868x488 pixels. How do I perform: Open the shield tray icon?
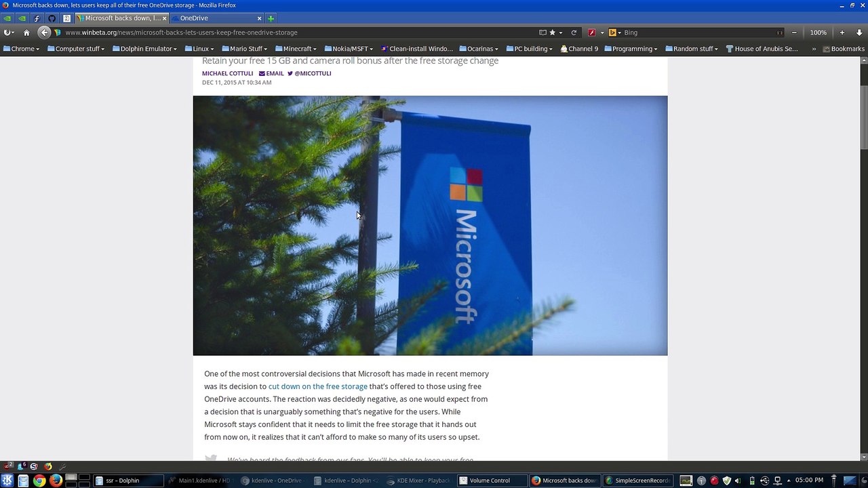coord(727,481)
